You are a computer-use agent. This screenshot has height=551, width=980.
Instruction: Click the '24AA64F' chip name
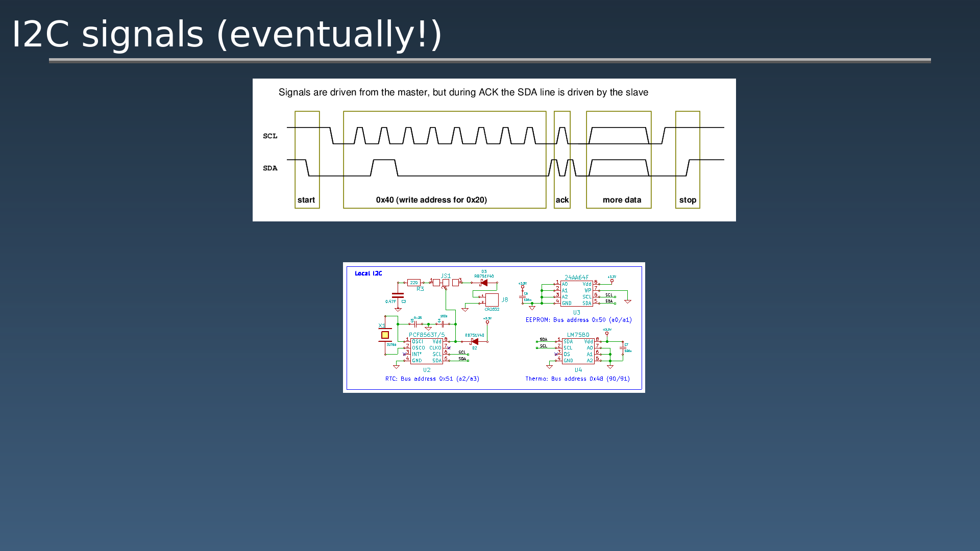pyautogui.click(x=576, y=278)
